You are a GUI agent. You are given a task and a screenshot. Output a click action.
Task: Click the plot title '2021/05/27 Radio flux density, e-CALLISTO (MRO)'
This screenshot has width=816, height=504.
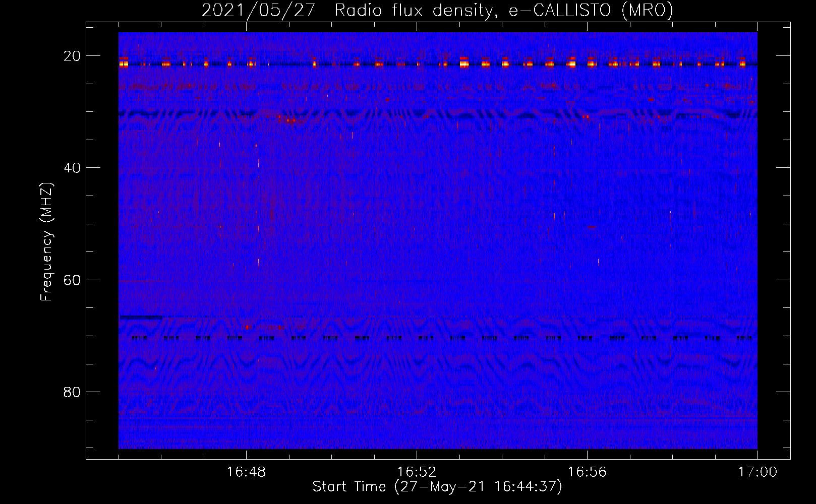pos(437,10)
